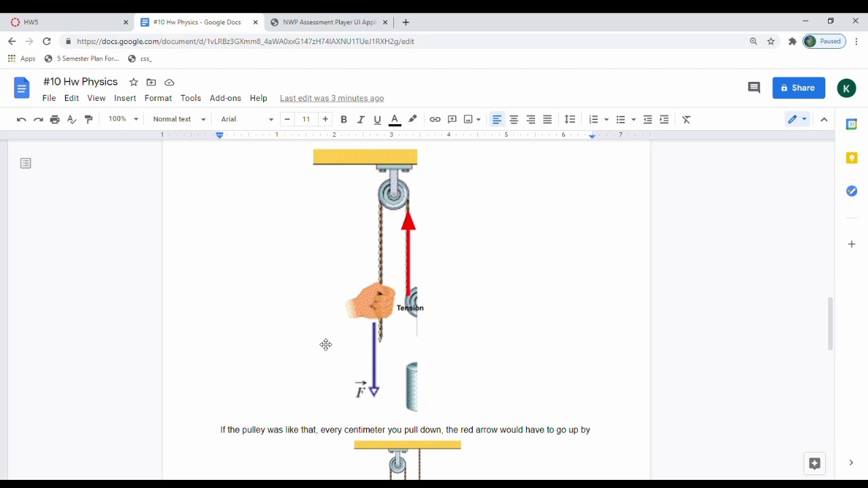This screenshot has width=868, height=488.
Task: Share the document
Action: click(x=799, y=87)
